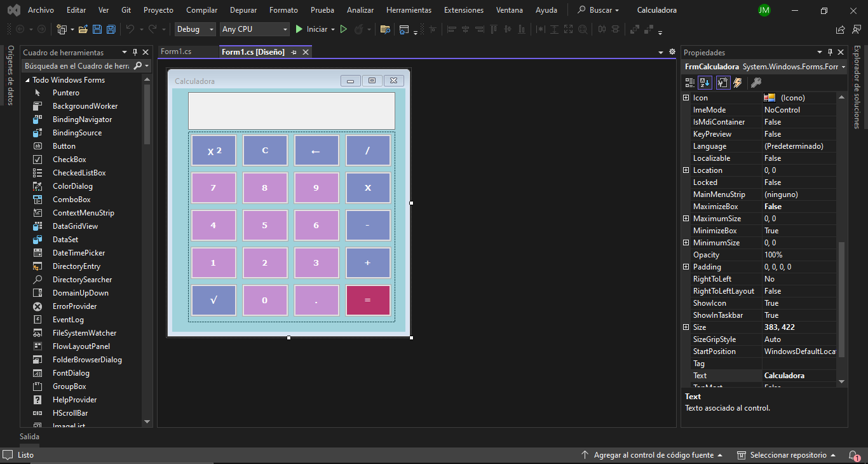Click the calculator form display textbox

click(x=292, y=111)
